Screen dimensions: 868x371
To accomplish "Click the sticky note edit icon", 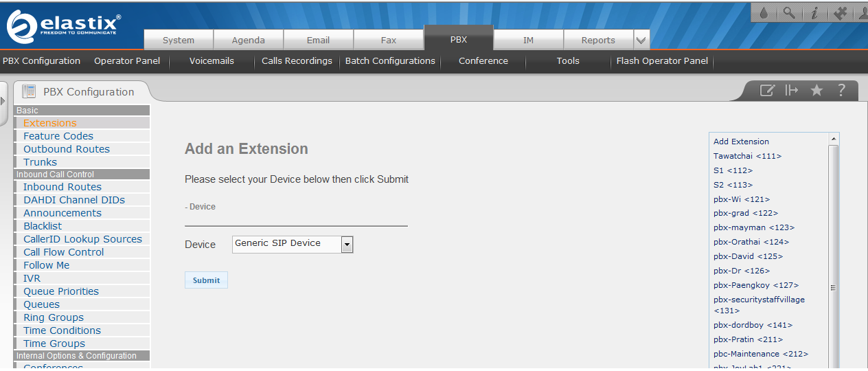I will 767,91.
